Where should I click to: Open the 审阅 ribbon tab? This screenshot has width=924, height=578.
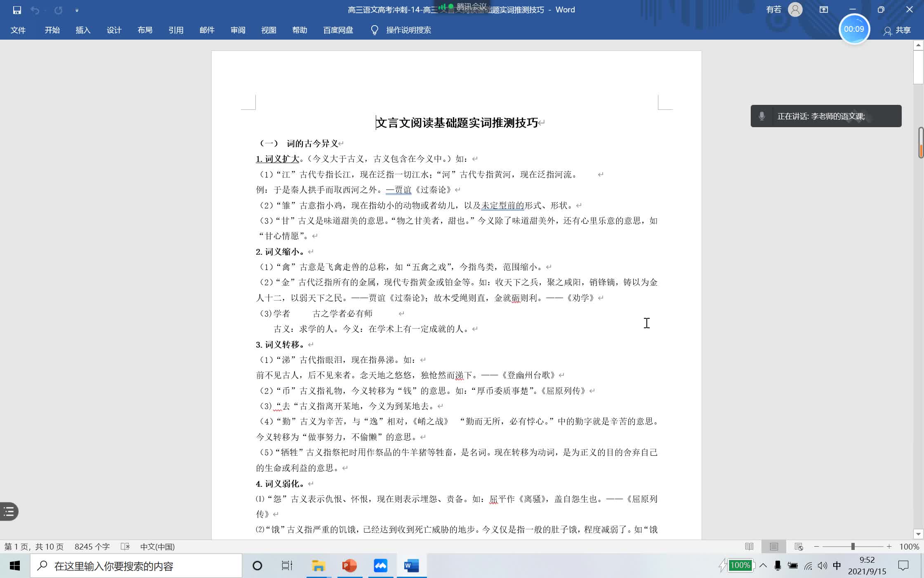pos(238,30)
